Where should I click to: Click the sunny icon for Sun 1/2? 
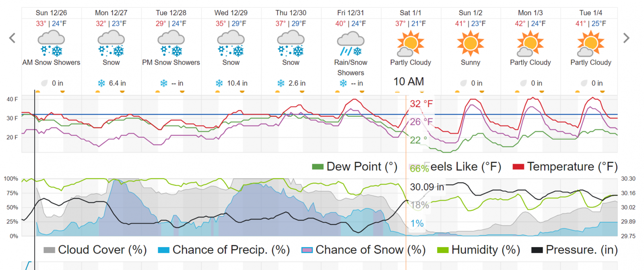pos(470,43)
